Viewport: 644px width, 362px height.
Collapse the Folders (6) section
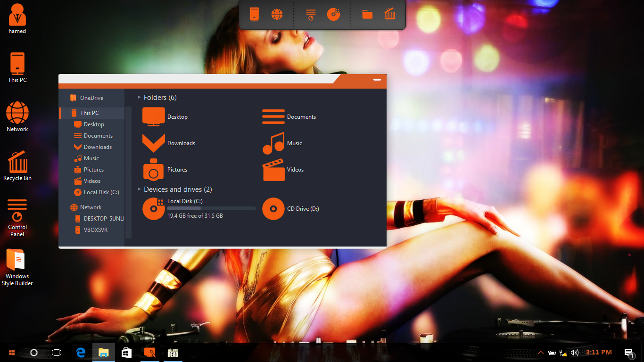click(140, 98)
